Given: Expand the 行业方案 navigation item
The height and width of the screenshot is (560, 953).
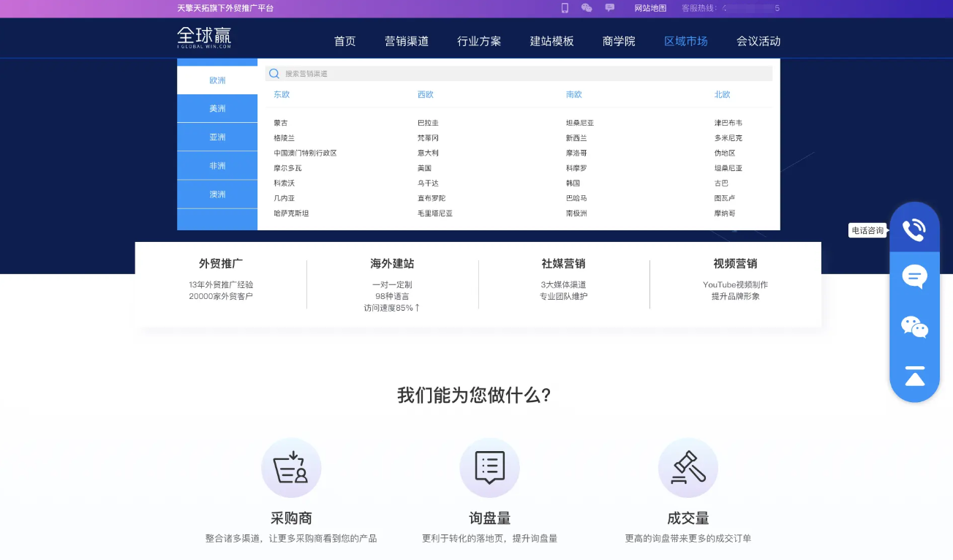Looking at the screenshot, I should pyautogui.click(x=479, y=42).
